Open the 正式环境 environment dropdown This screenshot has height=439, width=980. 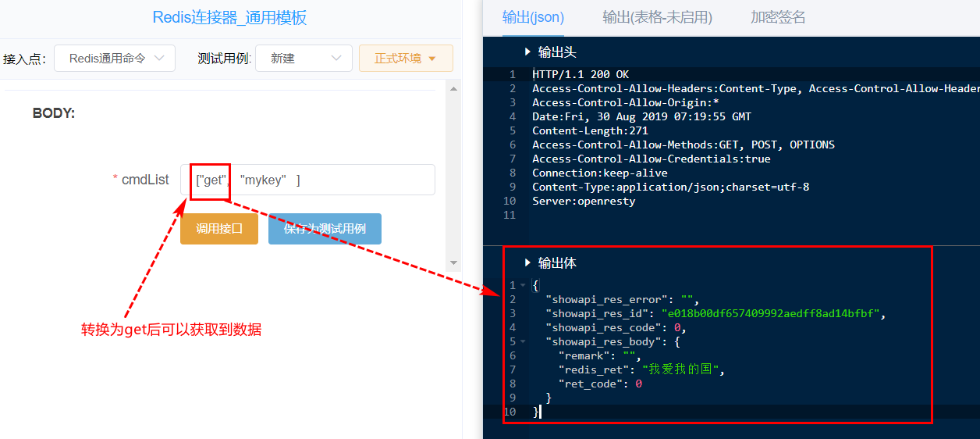[x=406, y=59]
